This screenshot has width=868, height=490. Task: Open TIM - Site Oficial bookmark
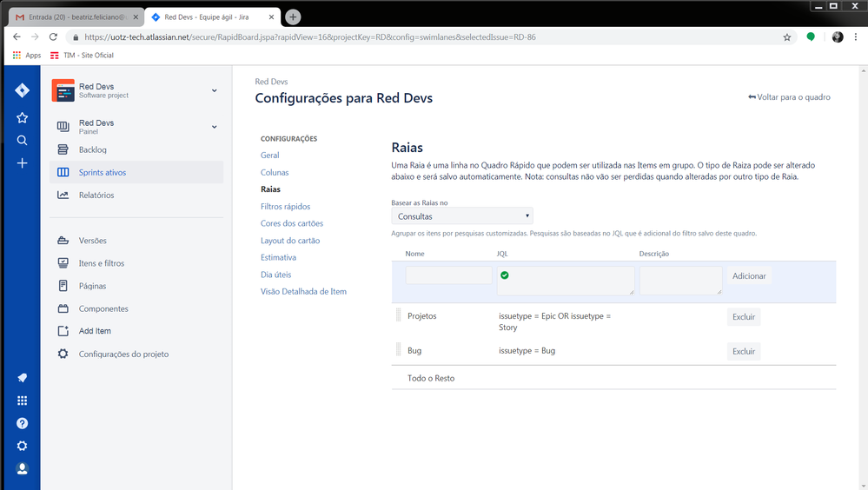[82, 56]
